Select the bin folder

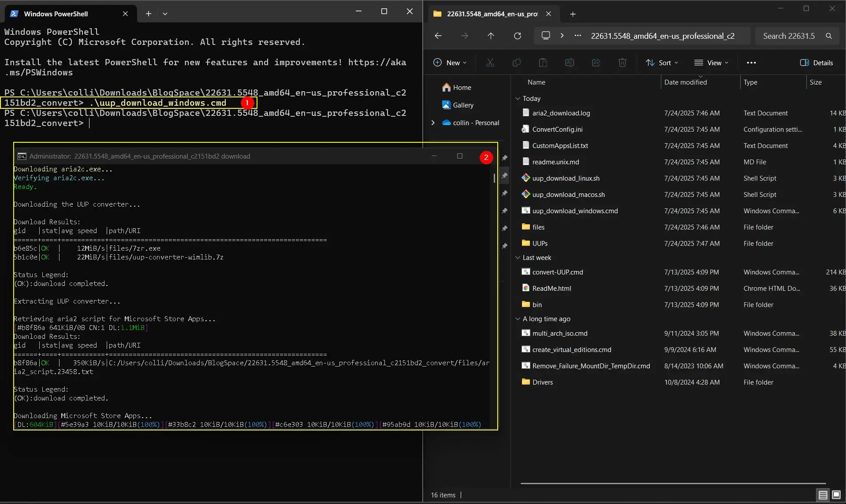[537, 304]
